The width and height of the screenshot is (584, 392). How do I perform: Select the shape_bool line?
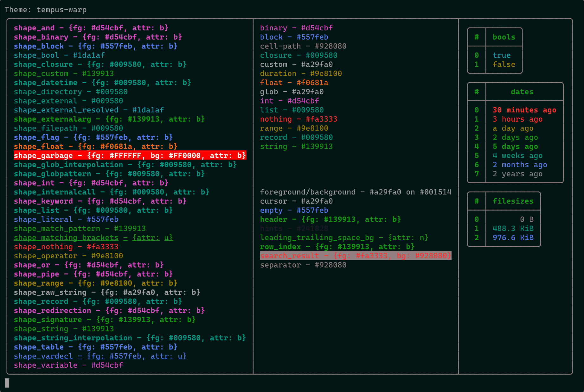59,55
